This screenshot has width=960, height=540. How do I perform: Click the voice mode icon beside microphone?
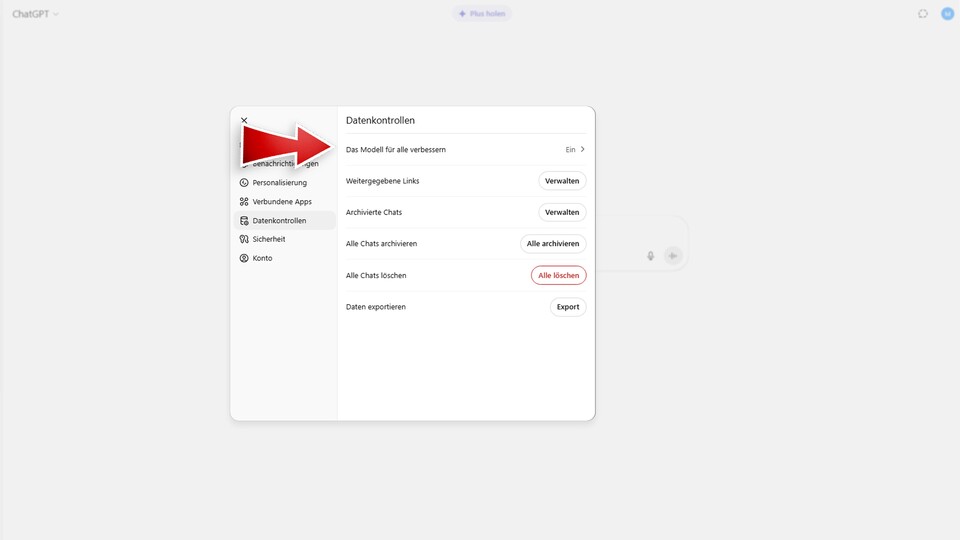point(673,256)
